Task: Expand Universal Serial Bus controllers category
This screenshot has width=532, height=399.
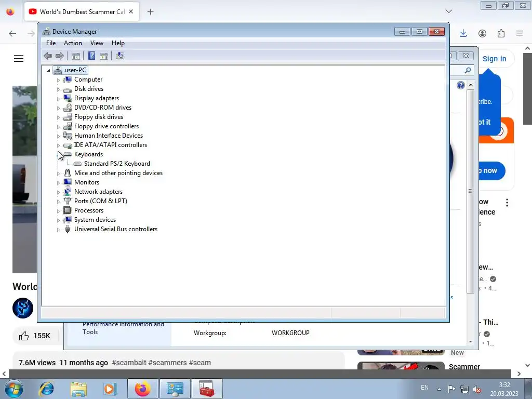Action: 58,230
